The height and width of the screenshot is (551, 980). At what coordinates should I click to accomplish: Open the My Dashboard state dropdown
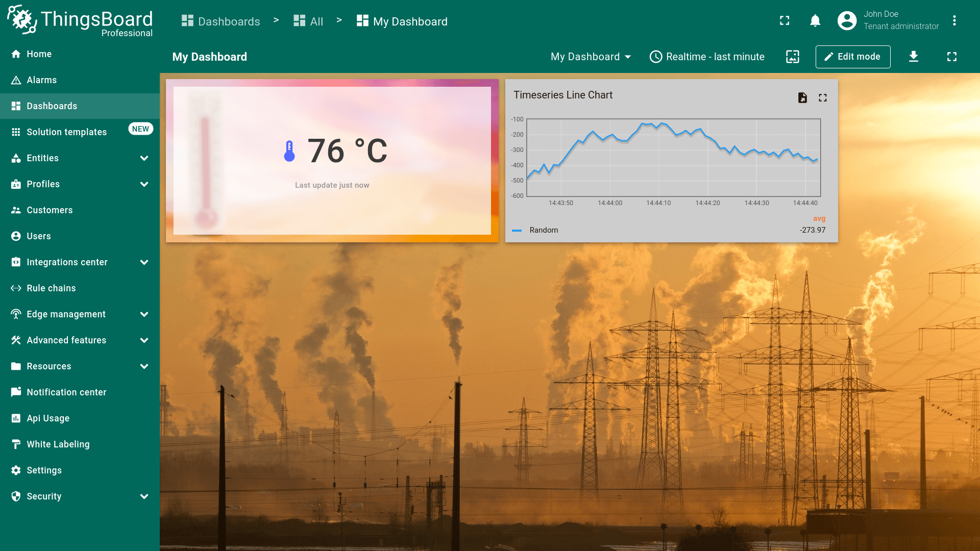click(x=591, y=57)
